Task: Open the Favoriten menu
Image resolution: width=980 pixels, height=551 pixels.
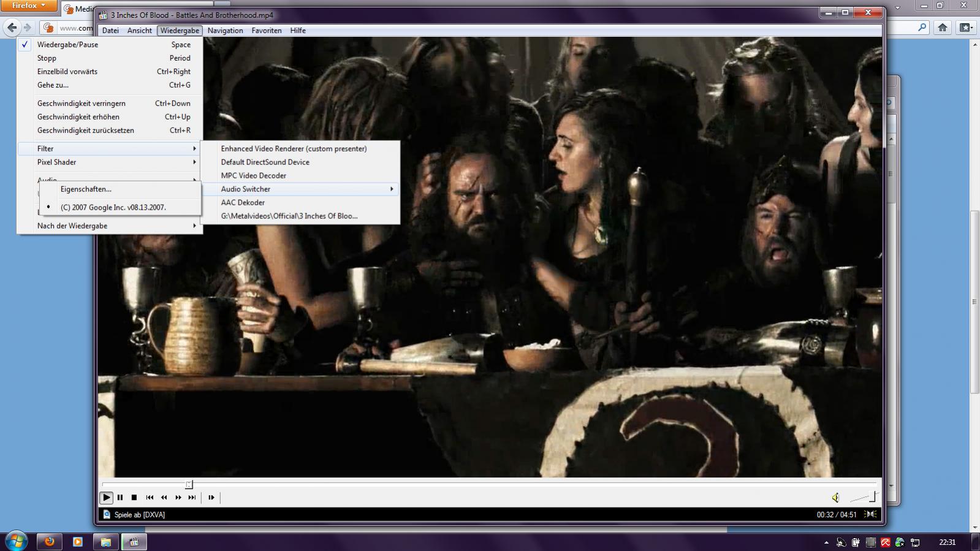Action: point(267,31)
